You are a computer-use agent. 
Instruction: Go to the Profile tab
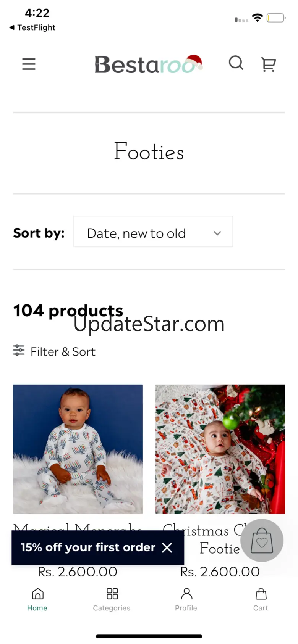186,599
